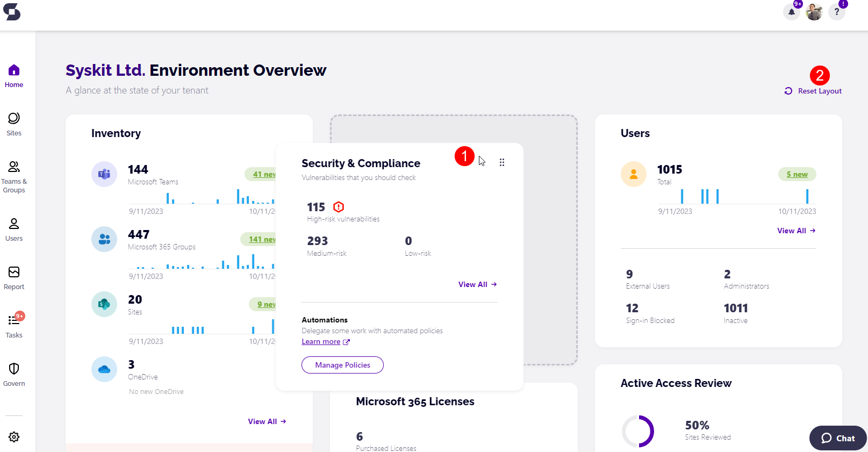868x452 pixels.
Task: Open the notifications bell icon
Action: point(792,12)
